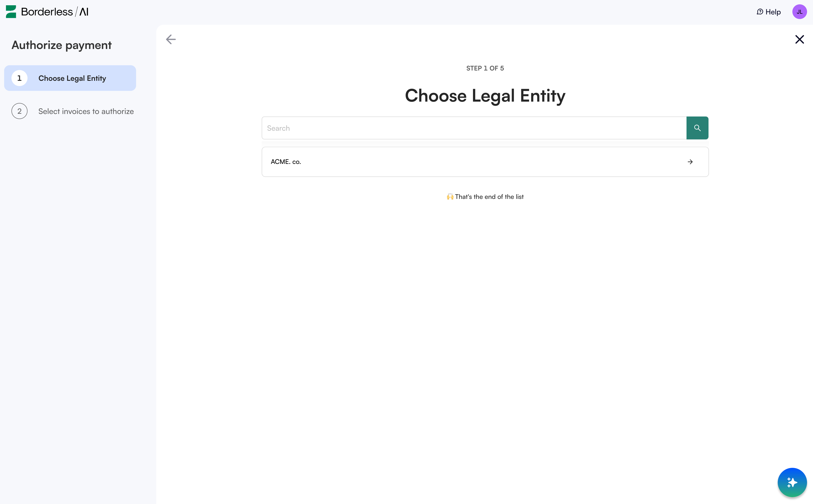Click the Borderless AI wordmark

[x=55, y=12]
